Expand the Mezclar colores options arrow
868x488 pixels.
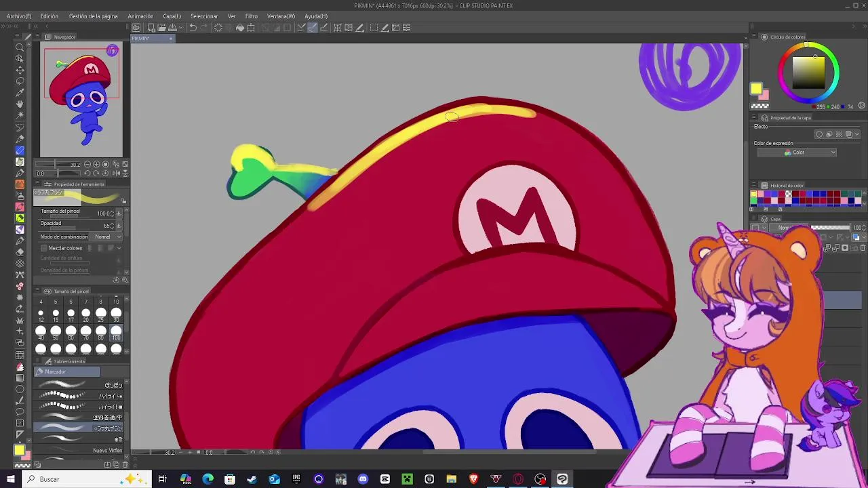119,248
